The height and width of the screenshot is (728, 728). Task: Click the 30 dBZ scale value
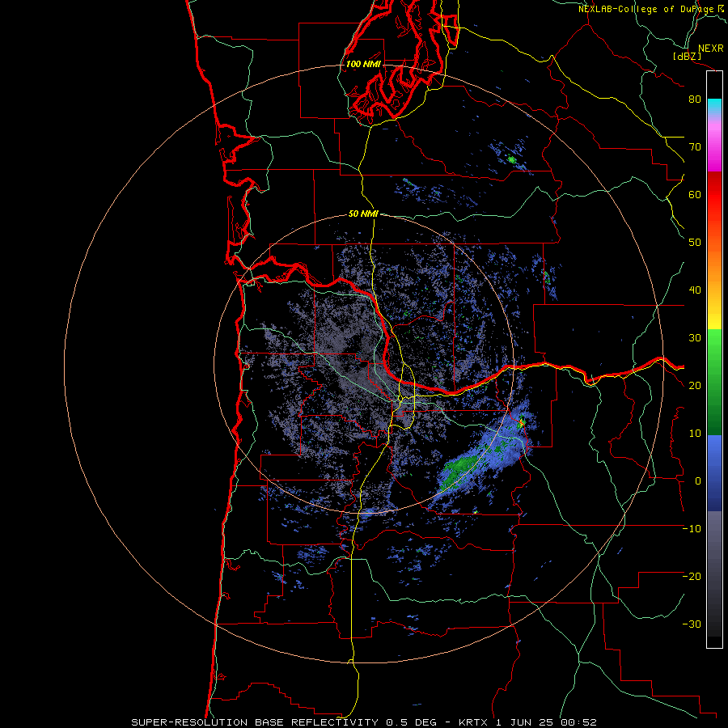695,338
